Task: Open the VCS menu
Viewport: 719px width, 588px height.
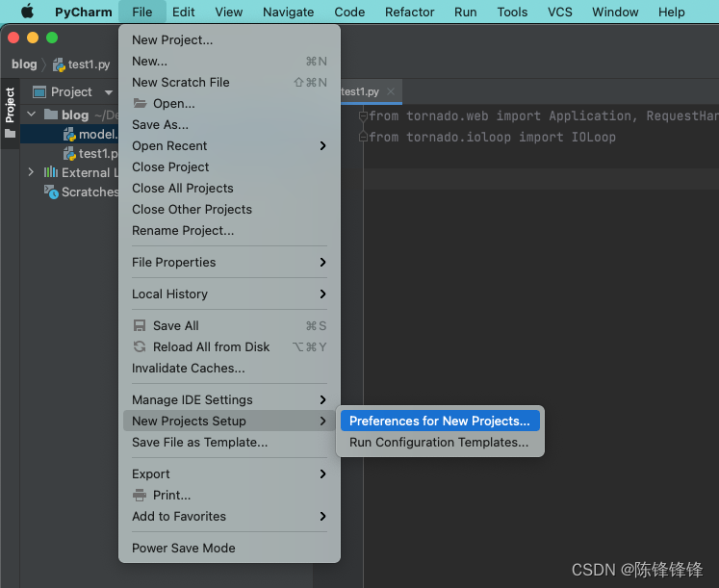Action: 560,12
